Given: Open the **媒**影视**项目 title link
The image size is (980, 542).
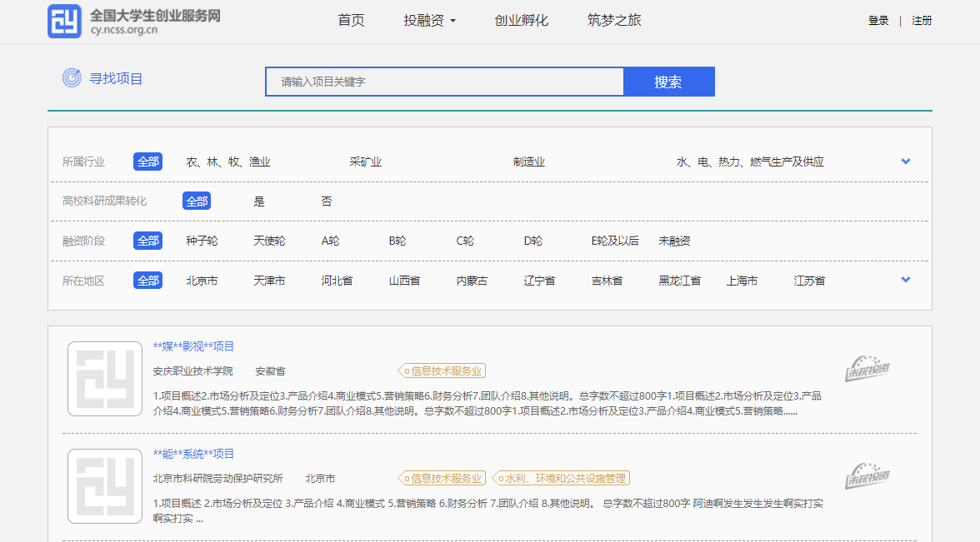Looking at the screenshot, I should point(193,346).
